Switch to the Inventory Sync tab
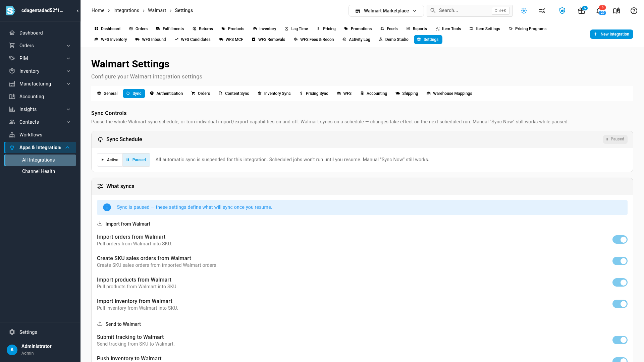Viewport: 644px width, 362px height. 274,94
